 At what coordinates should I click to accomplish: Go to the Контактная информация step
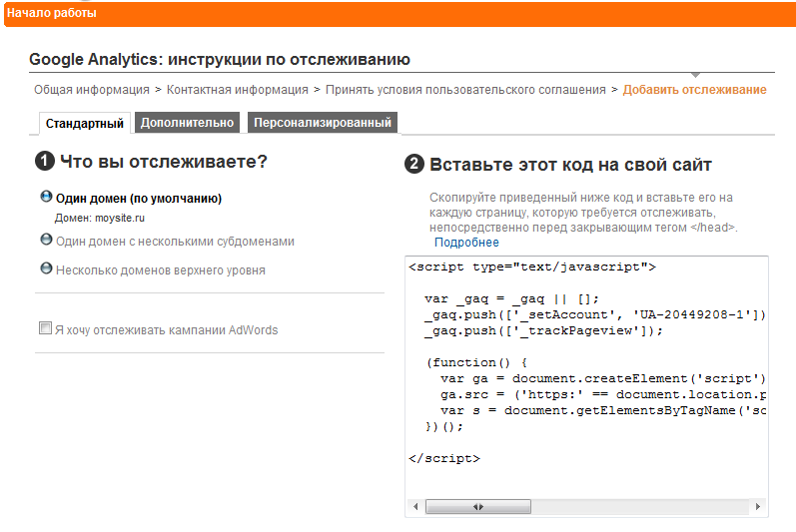point(238,90)
